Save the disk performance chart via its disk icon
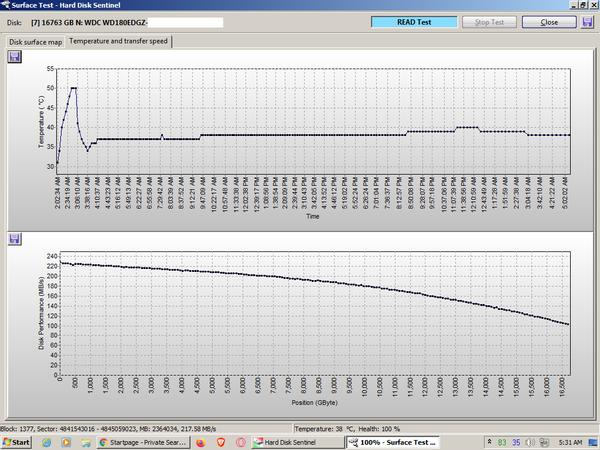Viewport: 600px width, 450px height. pyautogui.click(x=14, y=239)
